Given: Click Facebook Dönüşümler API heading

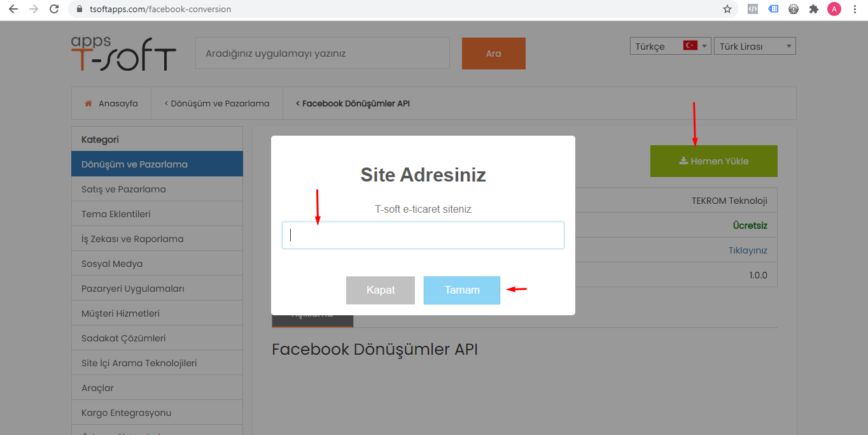Looking at the screenshot, I should (x=375, y=349).
